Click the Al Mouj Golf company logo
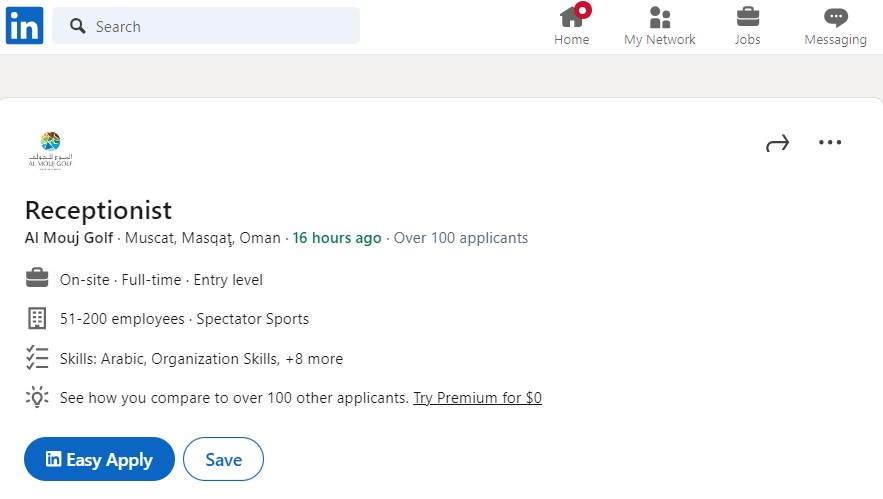The height and width of the screenshot is (499, 883). [51, 150]
